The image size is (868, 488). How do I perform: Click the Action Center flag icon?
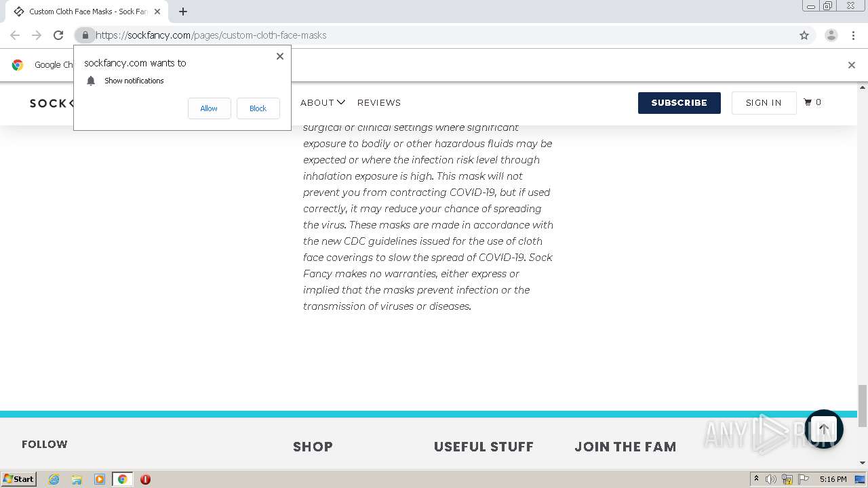804,479
